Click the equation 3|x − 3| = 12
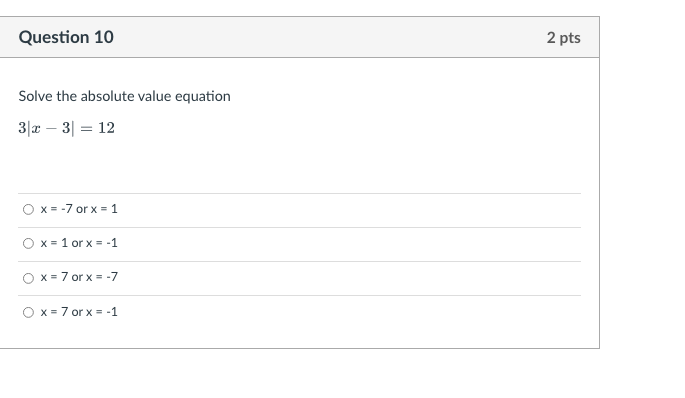Screen dimensions: 685x398 [66, 128]
